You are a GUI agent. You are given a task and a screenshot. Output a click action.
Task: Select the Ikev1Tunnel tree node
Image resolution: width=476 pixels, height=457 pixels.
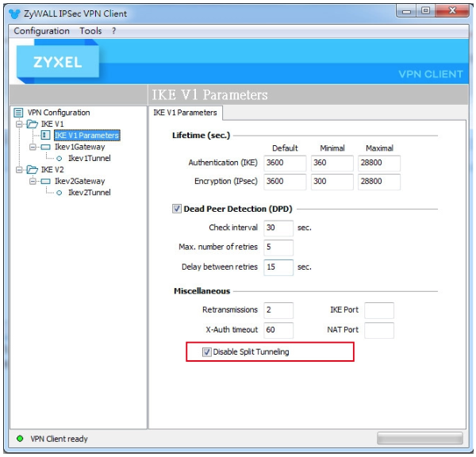click(89, 158)
